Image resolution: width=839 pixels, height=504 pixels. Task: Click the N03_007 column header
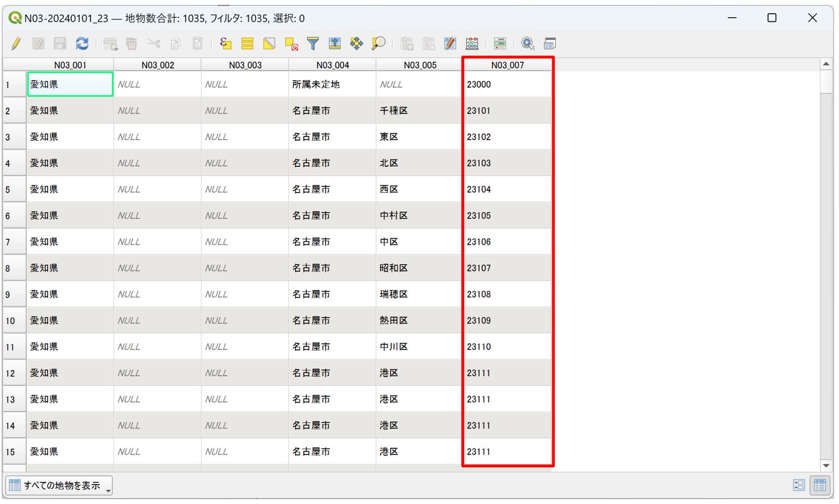(x=507, y=65)
